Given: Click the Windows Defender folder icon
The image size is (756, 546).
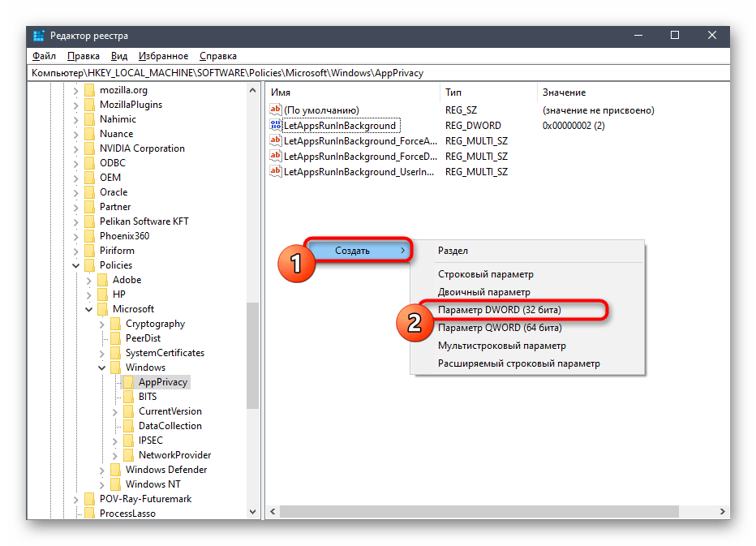Looking at the screenshot, I should [x=115, y=470].
